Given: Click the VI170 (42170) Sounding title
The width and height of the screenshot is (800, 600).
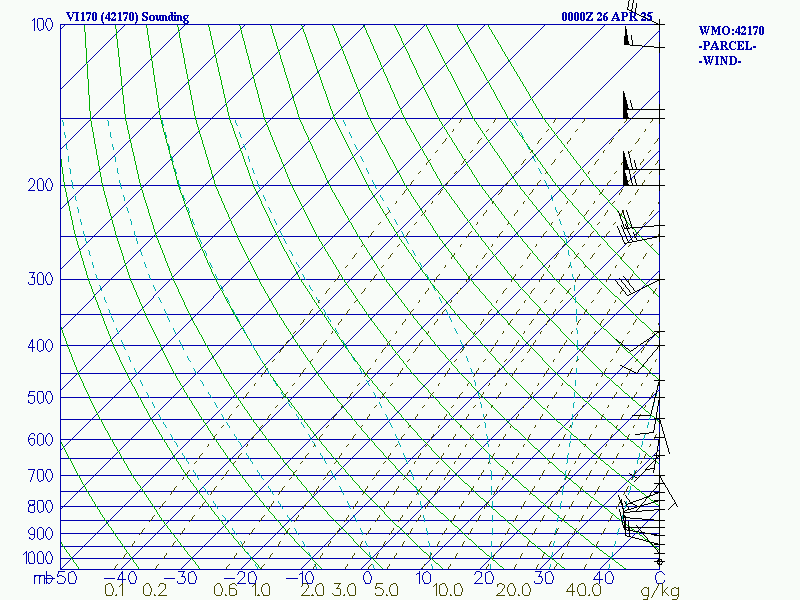Looking at the screenshot, I should (x=127, y=17).
